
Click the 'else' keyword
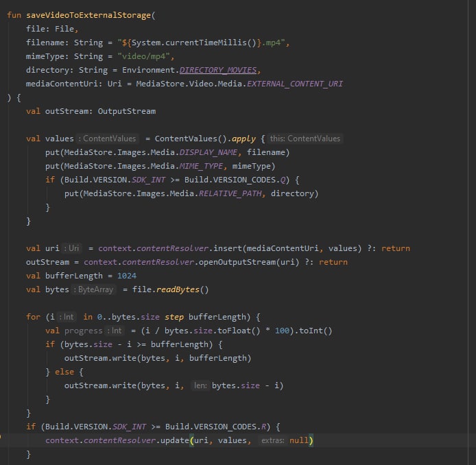click(64, 372)
